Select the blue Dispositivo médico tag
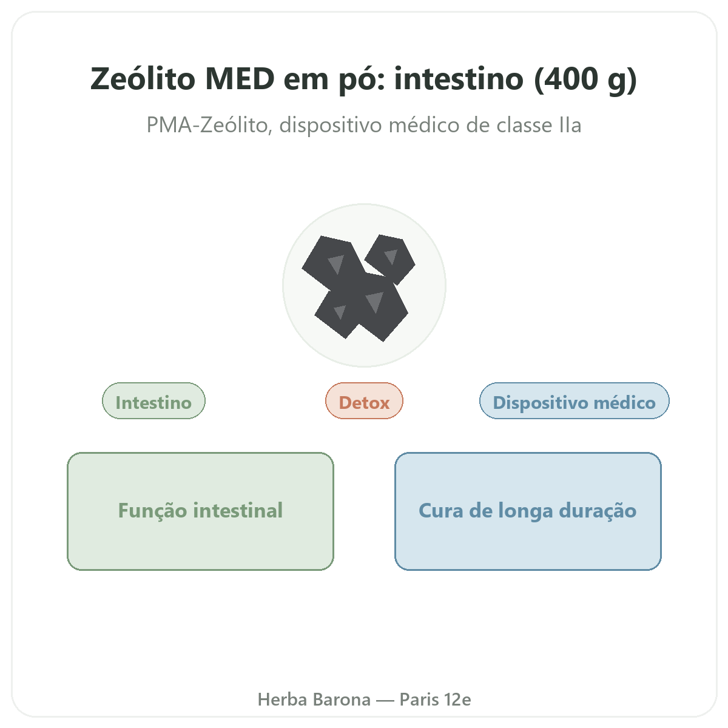728x728 pixels. click(x=575, y=401)
